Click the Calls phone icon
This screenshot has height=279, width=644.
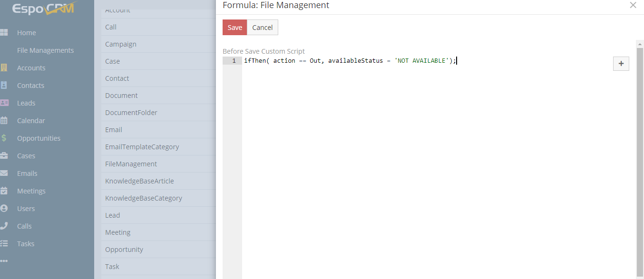tap(4, 226)
